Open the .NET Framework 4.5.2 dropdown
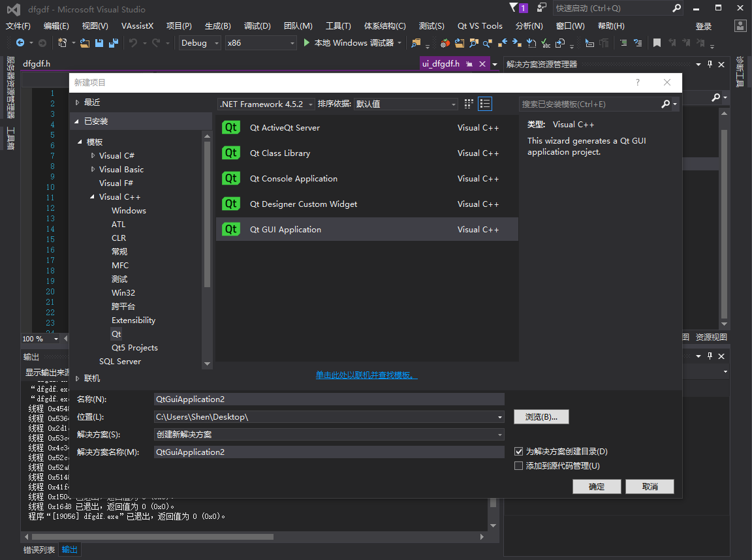The image size is (752, 560). coord(266,104)
